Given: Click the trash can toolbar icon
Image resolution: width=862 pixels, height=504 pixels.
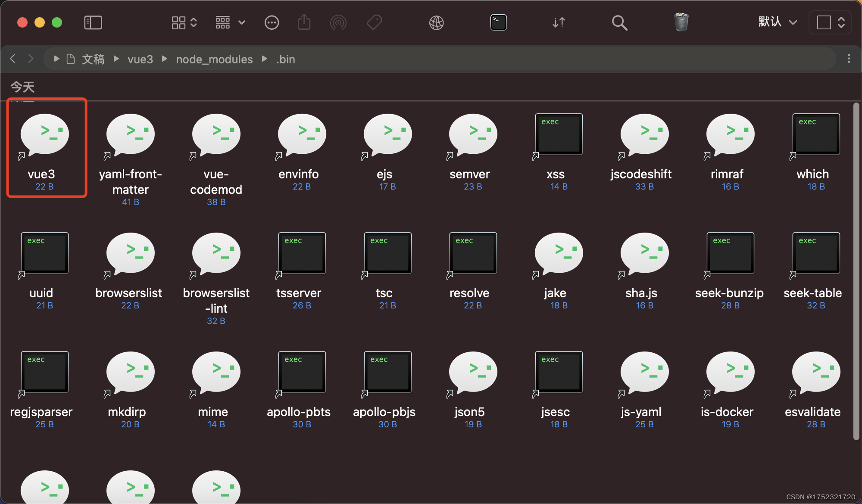Looking at the screenshot, I should pyautogui.click(x=681, y=22).
